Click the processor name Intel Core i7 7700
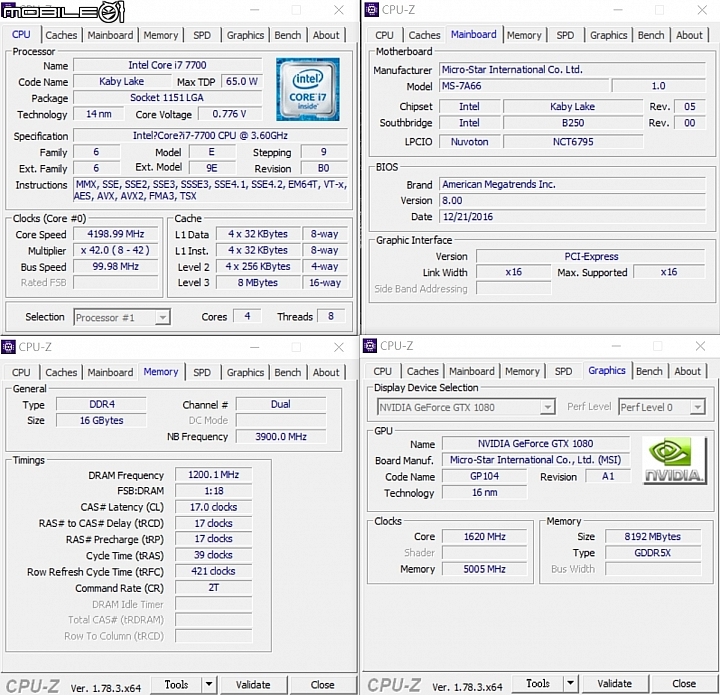 point(167,65)
